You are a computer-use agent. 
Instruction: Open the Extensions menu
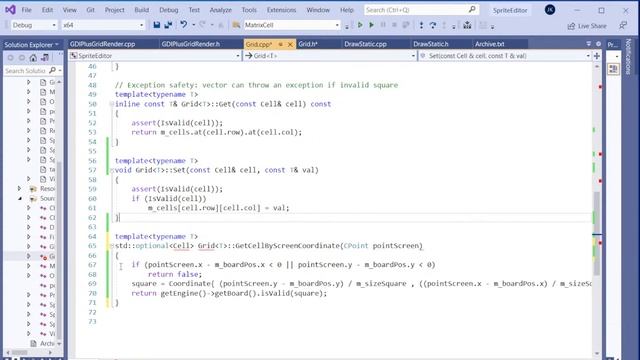[x=281, y=10]
